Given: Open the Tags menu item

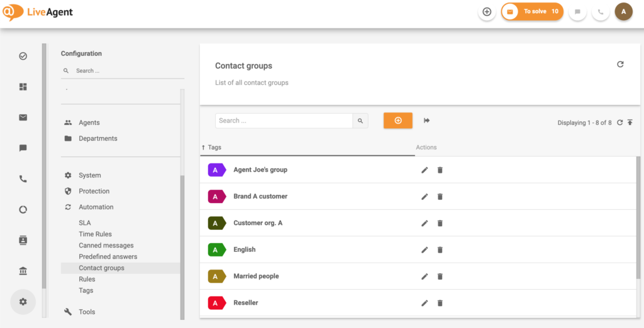Looking at the screenshot, I should 86,290.
